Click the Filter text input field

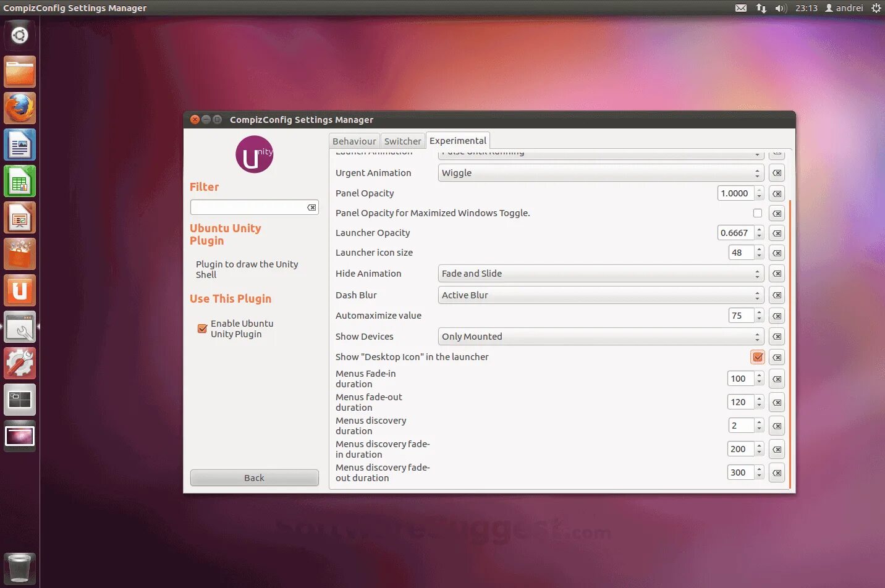coord(248,208)
